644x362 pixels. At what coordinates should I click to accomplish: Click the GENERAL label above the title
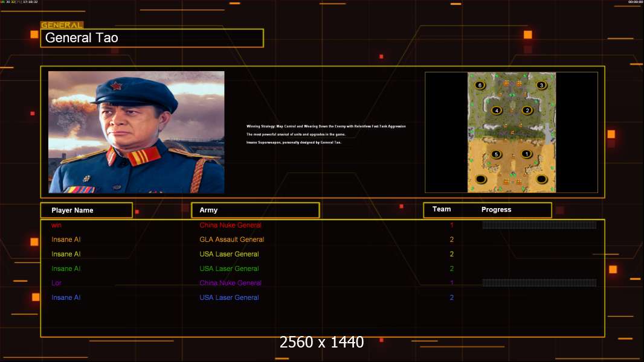62,25
